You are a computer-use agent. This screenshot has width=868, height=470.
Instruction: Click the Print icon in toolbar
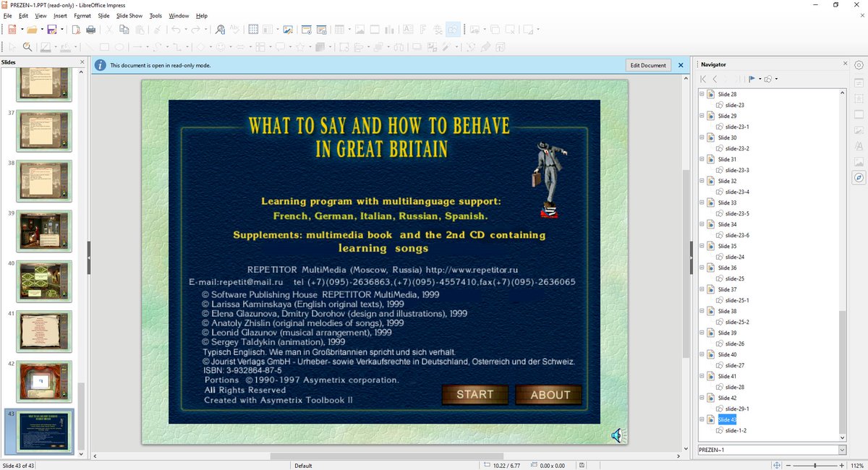click(x=91, y=30)
